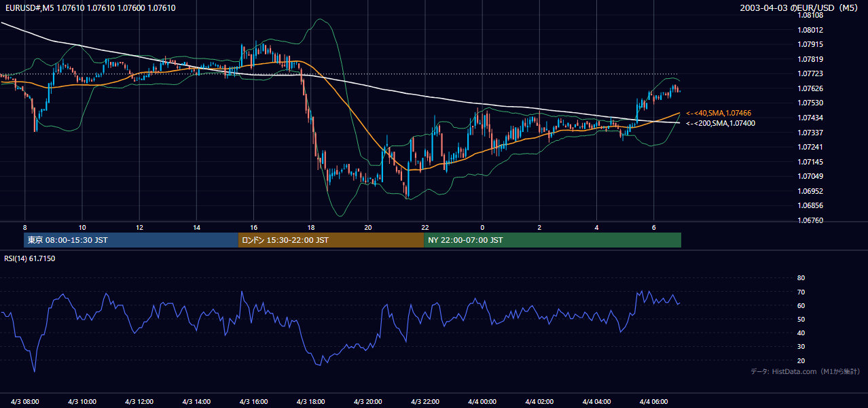Click the 200,SMA,1.07400 white label

(x=720, y=123)
